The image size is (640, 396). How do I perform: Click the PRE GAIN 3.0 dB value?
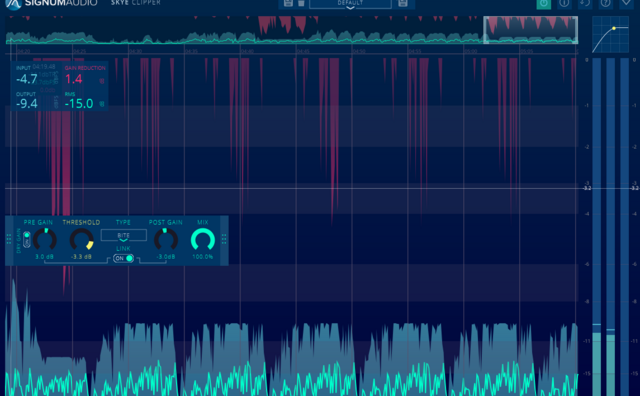(x=44, y=257)
